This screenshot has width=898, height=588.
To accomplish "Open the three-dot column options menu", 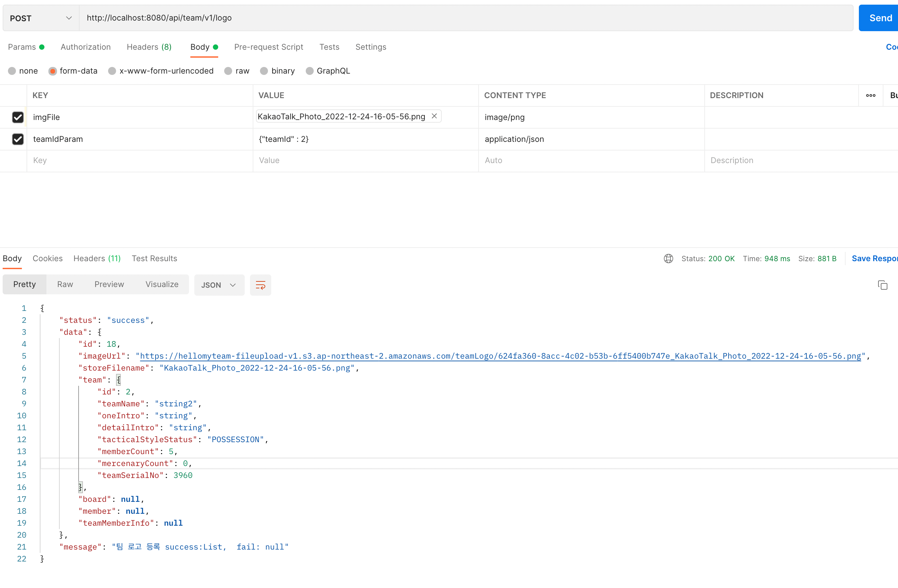I will click(x=870, y=95).
